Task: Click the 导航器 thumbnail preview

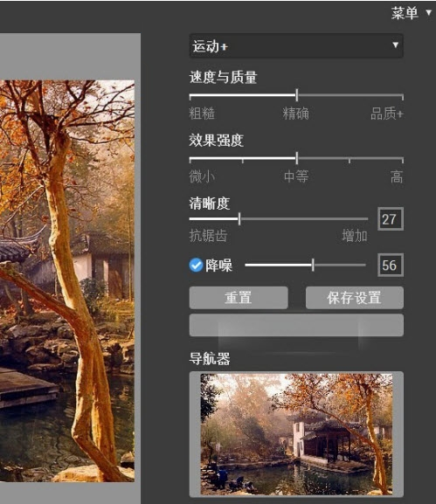Action: pos(296,434)
